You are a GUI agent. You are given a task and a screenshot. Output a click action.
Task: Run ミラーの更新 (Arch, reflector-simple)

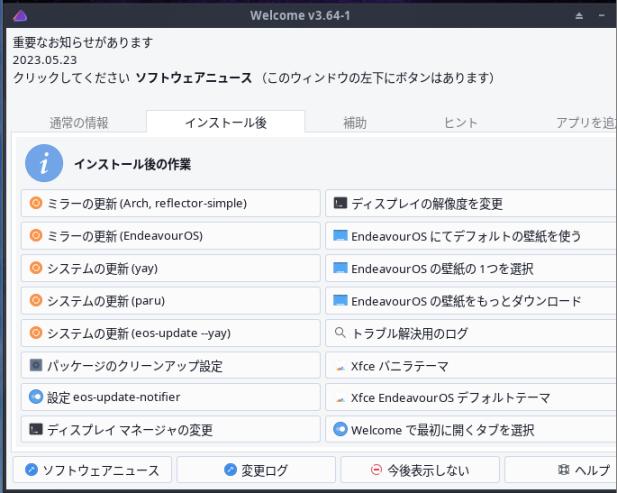pyautogui.click(x=171, y=203)
